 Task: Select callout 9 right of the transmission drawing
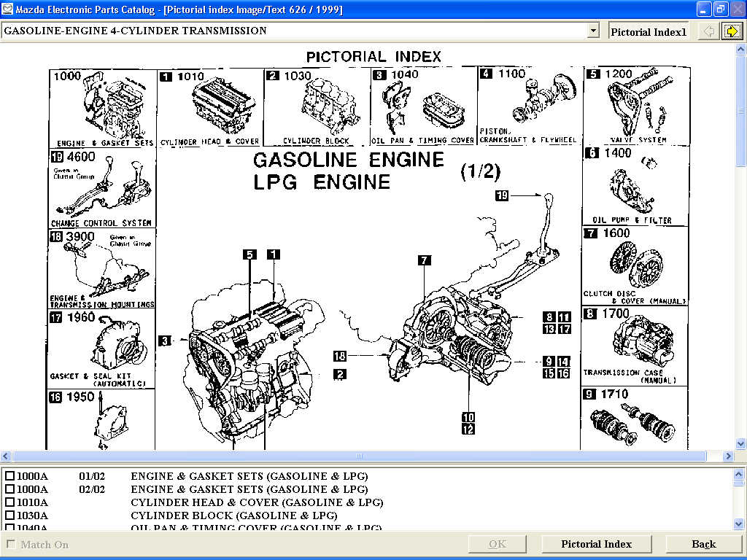pos(549,362)
